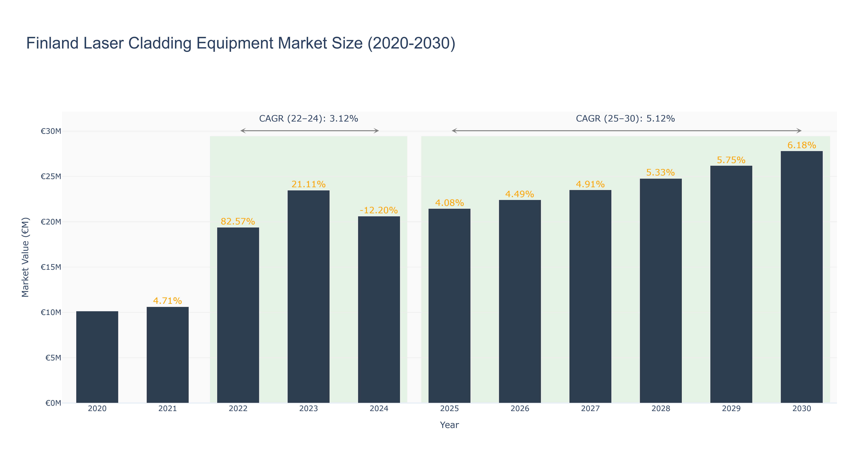
Task: Click the 6.18% growth label
Action: point(801,145)
